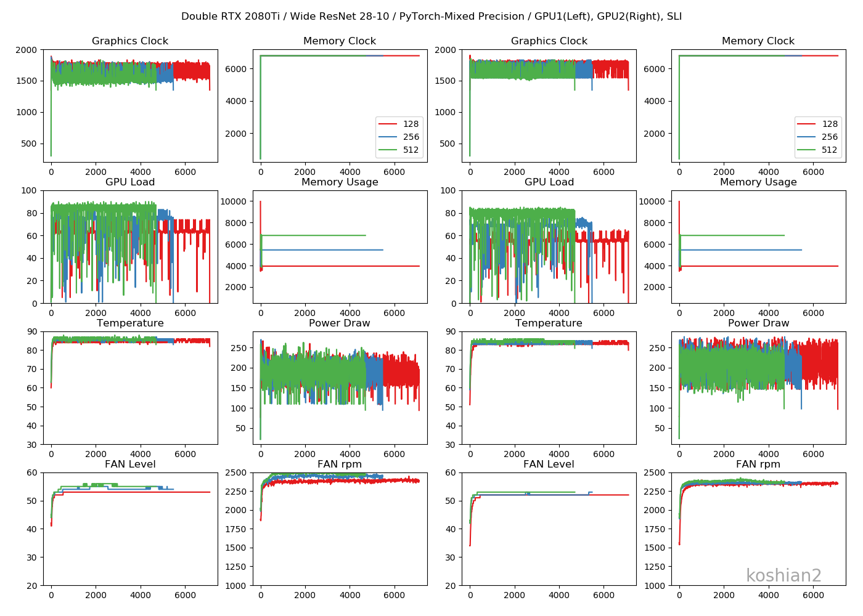Click the GPU1 Graphics Clock chart title

pos(130,41)
